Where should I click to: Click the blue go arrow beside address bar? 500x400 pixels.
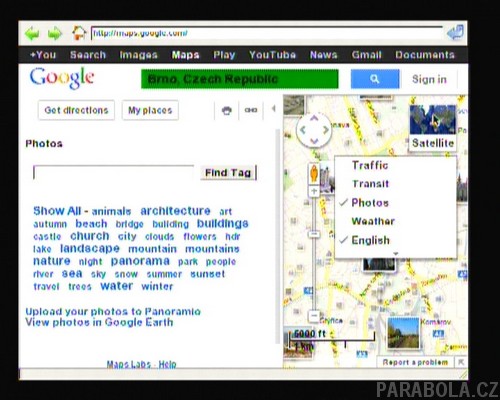(x=455, y=33)
